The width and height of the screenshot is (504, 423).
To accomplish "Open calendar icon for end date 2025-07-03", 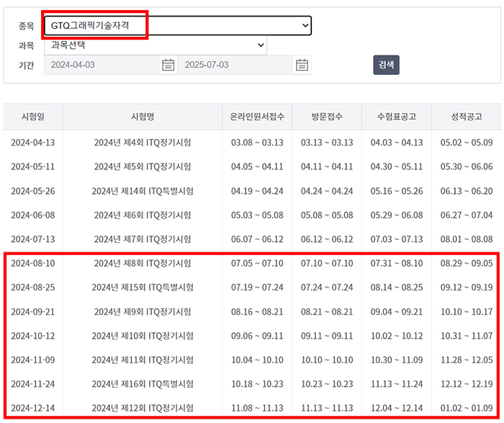I will pos(302,65).
